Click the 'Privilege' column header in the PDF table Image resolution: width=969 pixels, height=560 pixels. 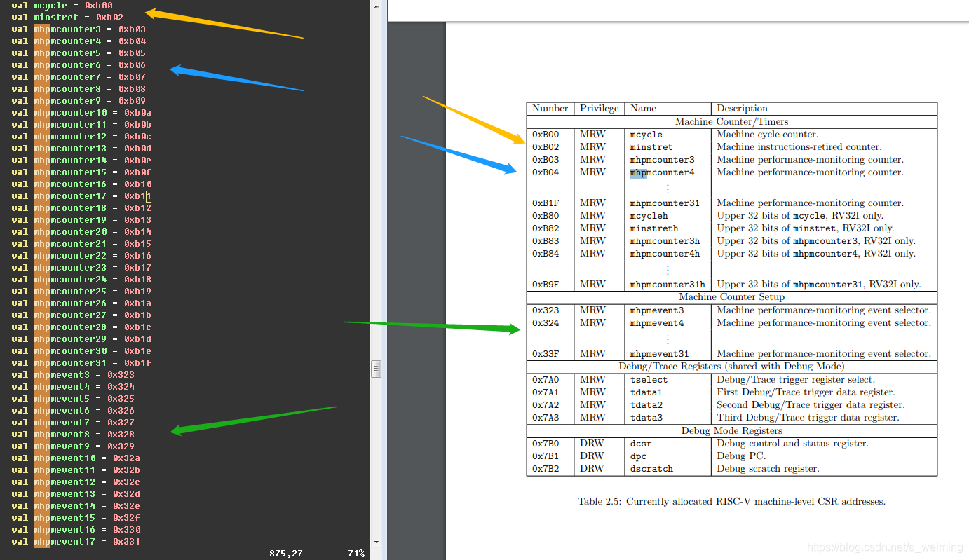tap(599, 109)
